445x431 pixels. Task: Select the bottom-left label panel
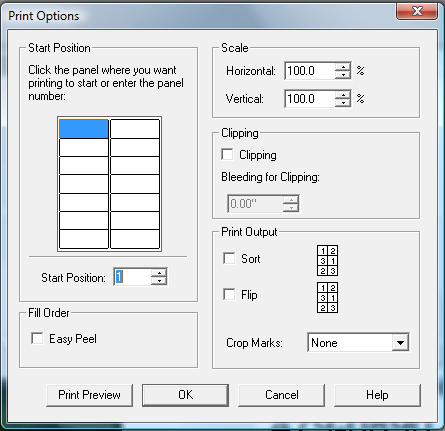point(84,239)
